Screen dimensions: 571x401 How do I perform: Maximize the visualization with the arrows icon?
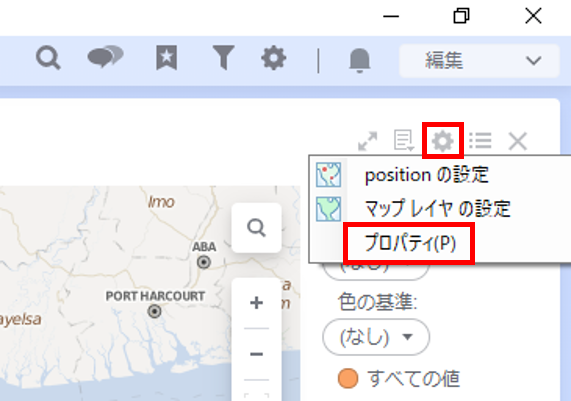tap(367, 141)
